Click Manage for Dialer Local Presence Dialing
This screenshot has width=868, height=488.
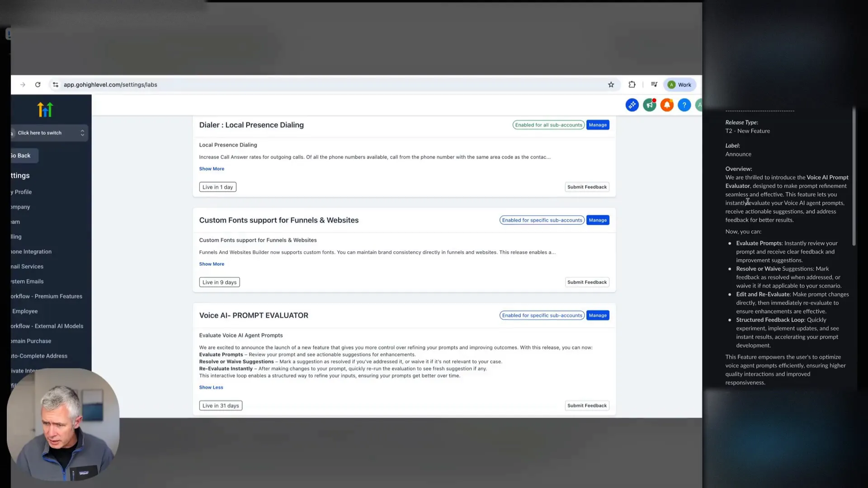(598, 125)
